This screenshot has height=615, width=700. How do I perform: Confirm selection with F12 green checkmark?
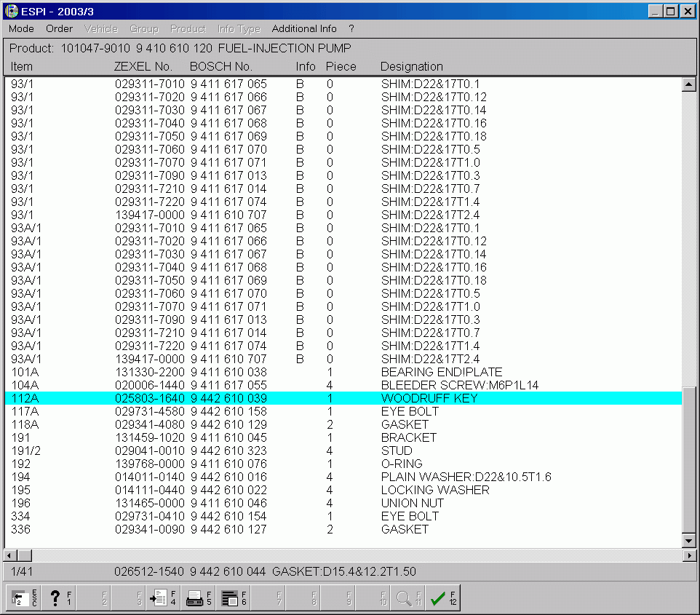442,598
